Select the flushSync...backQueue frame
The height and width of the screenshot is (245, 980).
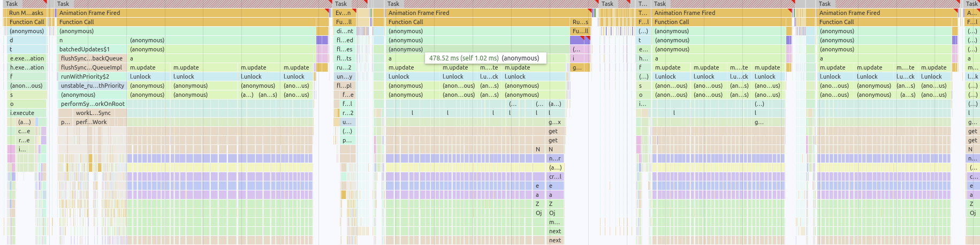(92, 58)
